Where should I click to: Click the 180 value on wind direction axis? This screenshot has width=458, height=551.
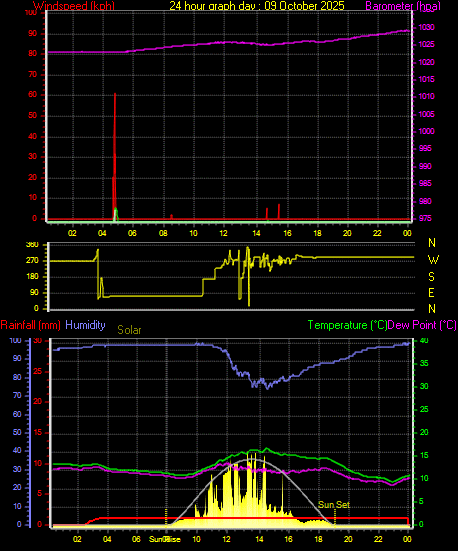click(x=32, y=277)
